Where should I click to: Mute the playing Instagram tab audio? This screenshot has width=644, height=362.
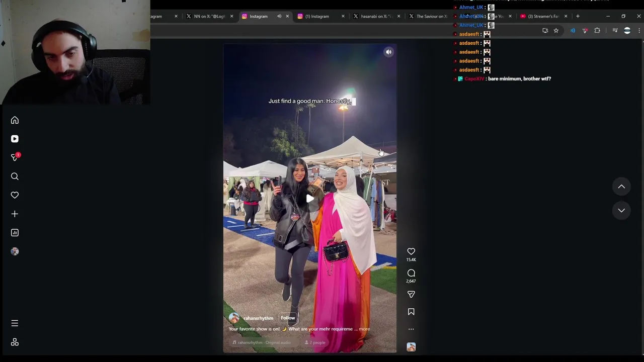coord(279,16)
